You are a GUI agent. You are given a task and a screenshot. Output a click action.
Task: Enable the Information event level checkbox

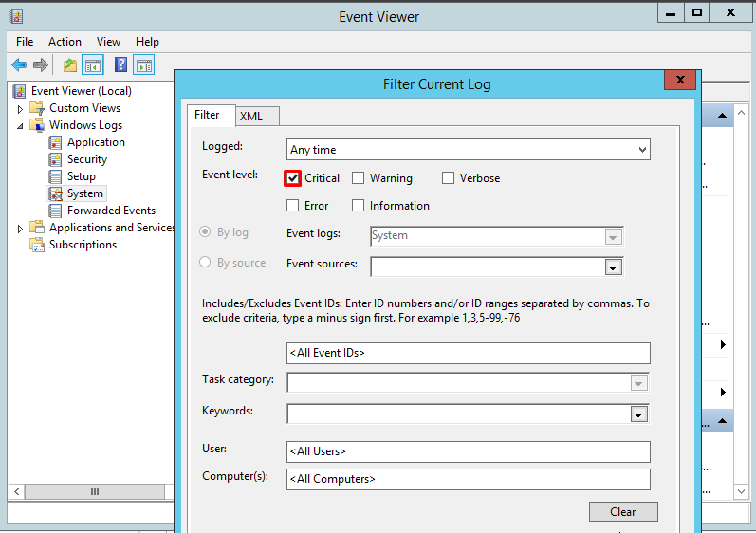coord(358,206)
